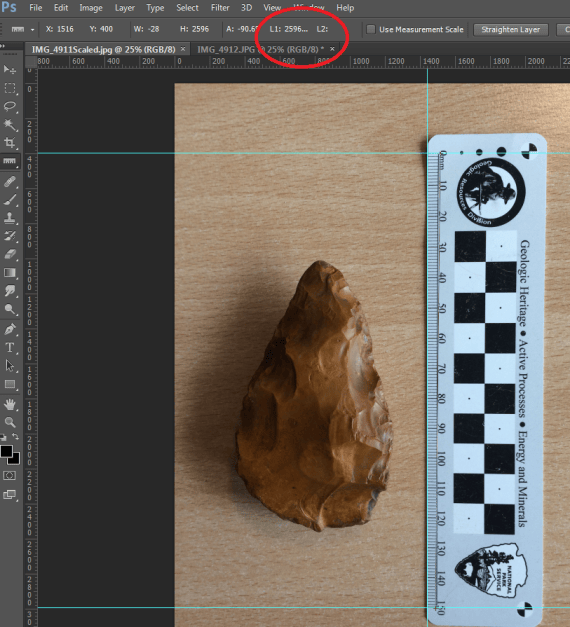Open the Layer menu

(x=124, y=8)
